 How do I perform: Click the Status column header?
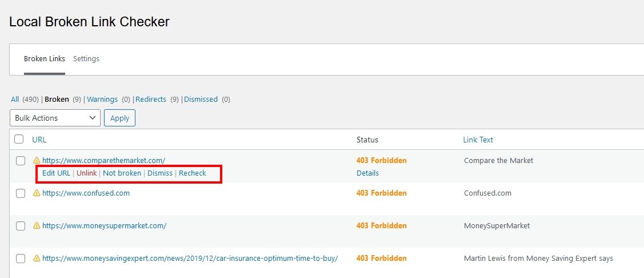(367, 140)
